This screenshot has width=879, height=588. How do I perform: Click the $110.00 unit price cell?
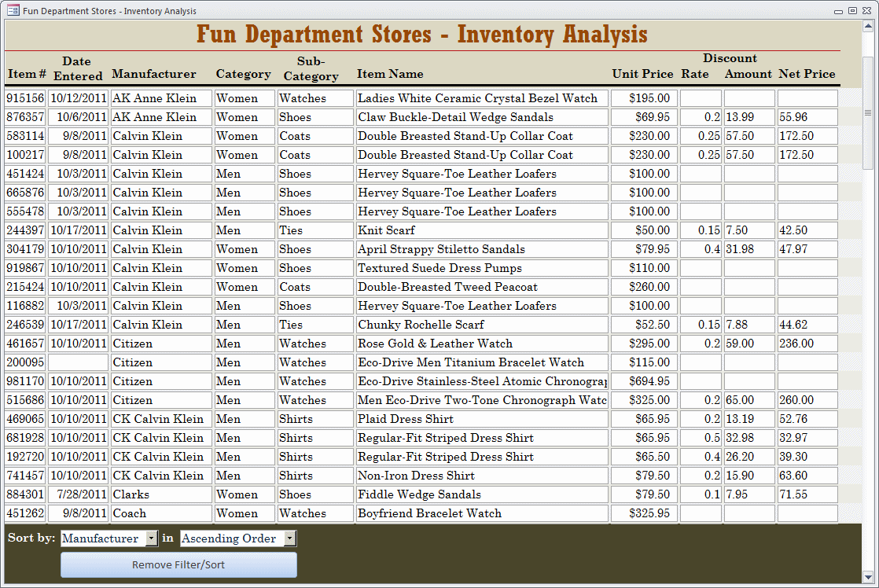point(644,268)
